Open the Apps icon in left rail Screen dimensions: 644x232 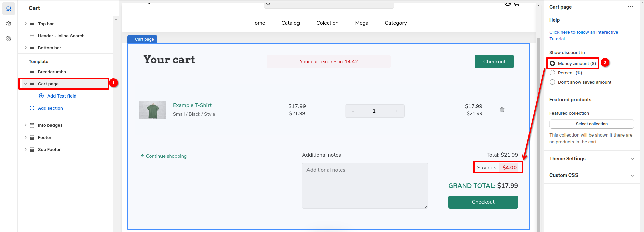tap(9, 38)
